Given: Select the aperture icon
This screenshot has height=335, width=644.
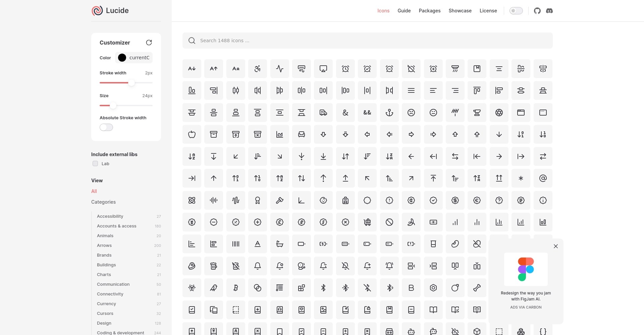Looking at the screenshot, I should 499,113.
